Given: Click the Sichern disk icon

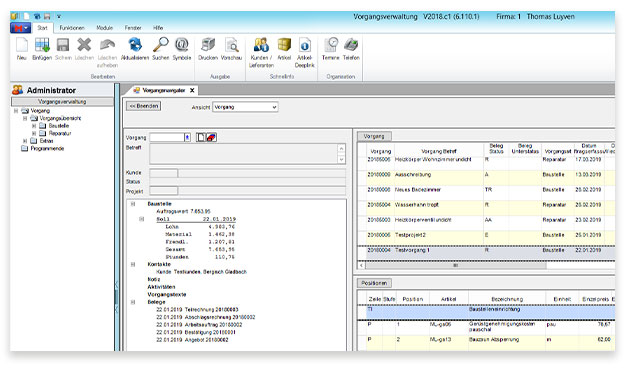Looking at the screenshot, I should 63,45.
